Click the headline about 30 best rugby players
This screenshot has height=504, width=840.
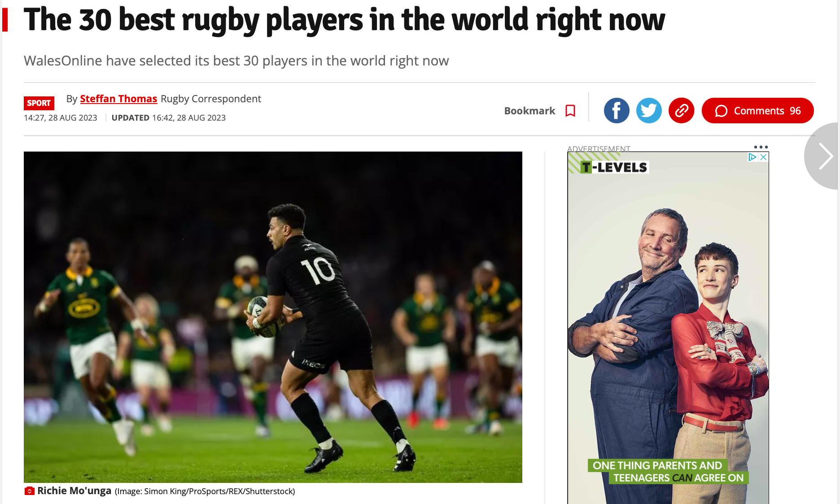[x=344, y=20]
